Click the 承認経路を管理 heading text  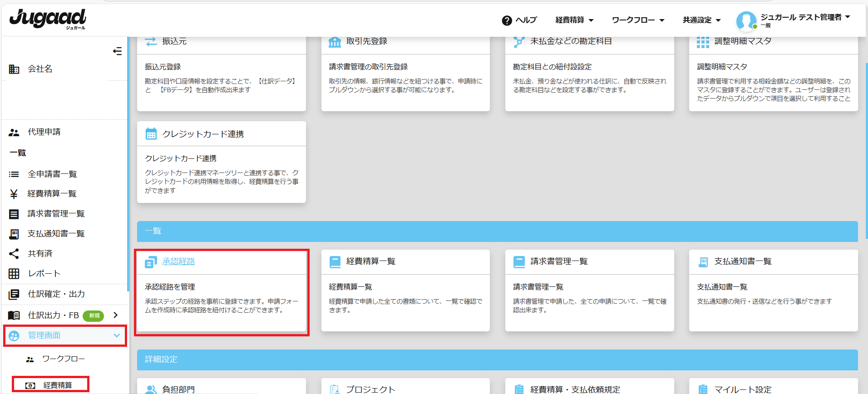(170, 287)
